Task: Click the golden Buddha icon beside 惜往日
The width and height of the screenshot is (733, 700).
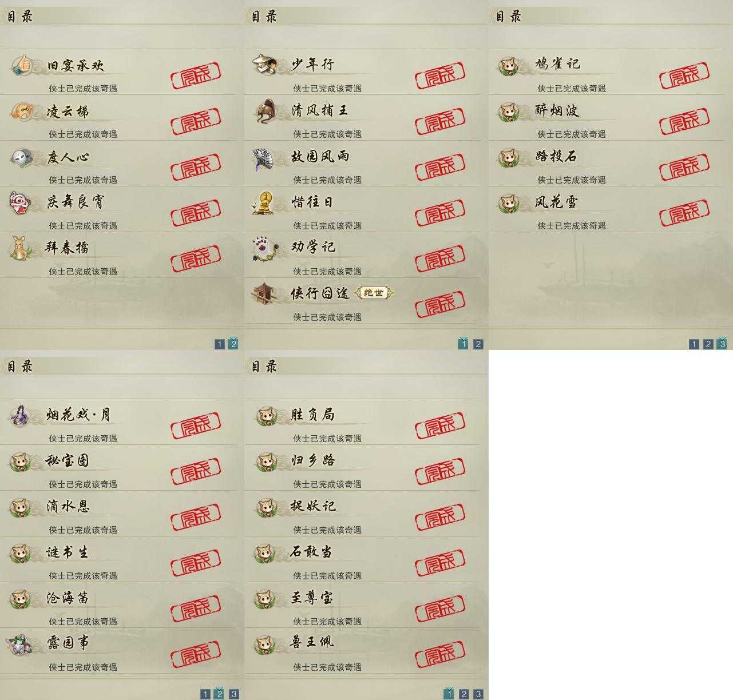Action: click(x=265, y=202)
